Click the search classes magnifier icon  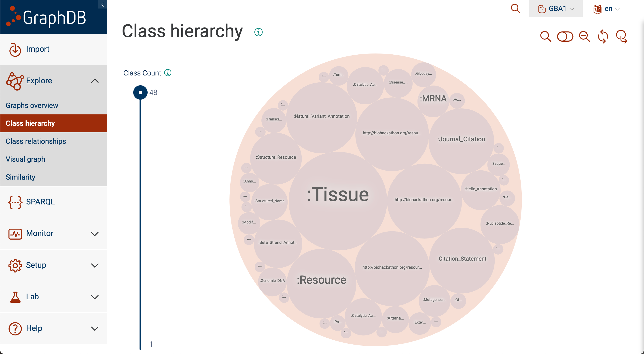point(545,36)
